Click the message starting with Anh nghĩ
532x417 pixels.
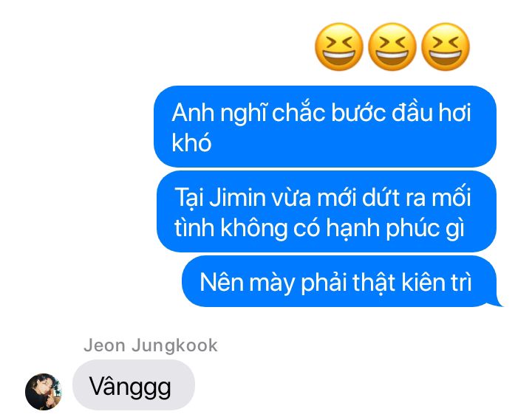point(324,126)
